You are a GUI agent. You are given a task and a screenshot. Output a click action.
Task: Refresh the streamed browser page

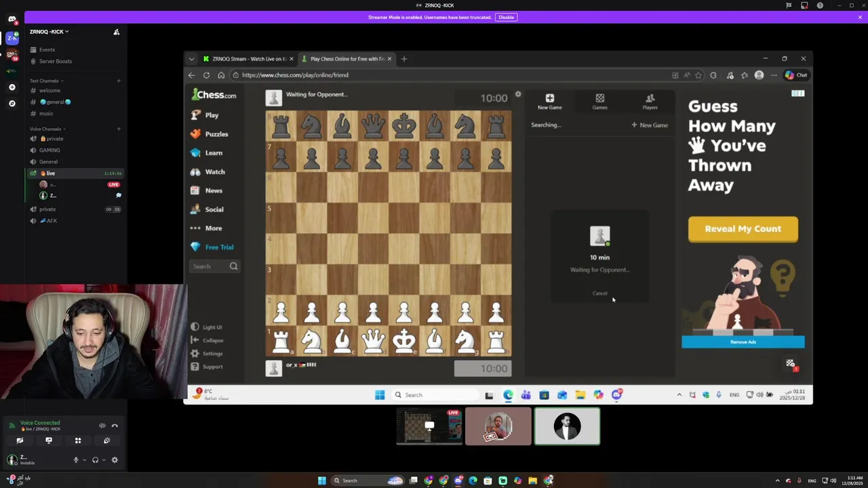[x=206, y=75]
